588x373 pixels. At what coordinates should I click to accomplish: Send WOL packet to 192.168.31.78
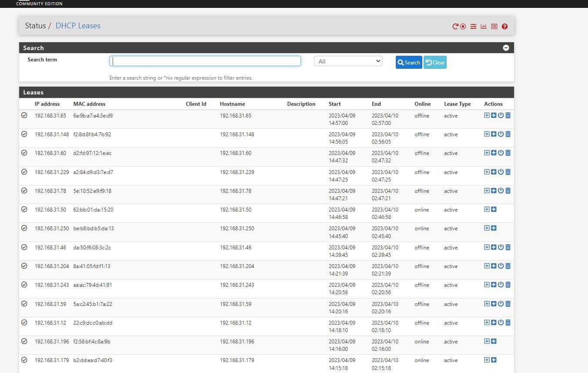pyautogui.click(x=501, y=191)
